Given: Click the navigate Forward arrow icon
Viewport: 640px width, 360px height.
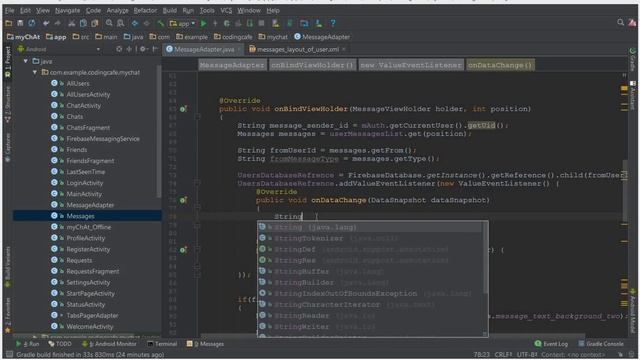Looking at the screenshot, I should [x=147, y=24].
